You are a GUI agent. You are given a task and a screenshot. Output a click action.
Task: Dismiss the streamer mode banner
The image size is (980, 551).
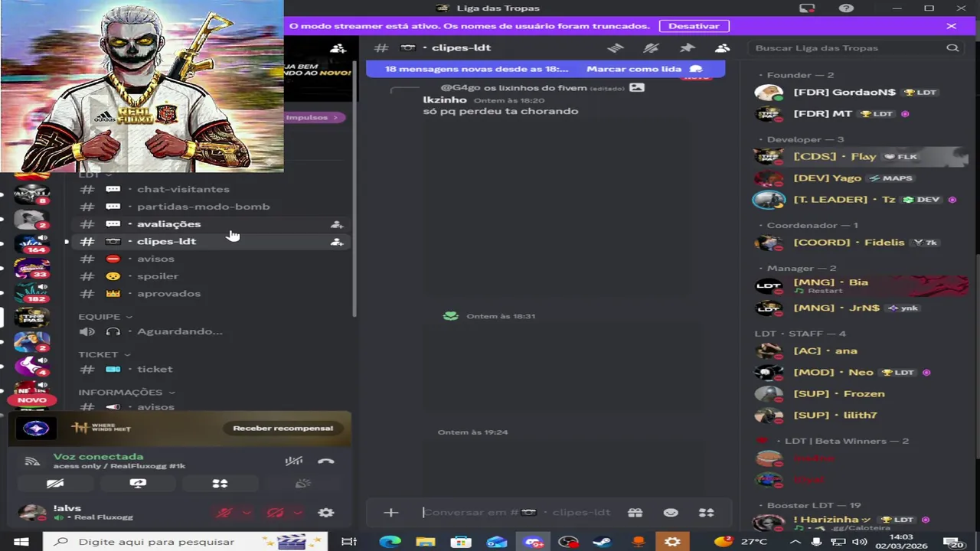click(x=951, y=26)
